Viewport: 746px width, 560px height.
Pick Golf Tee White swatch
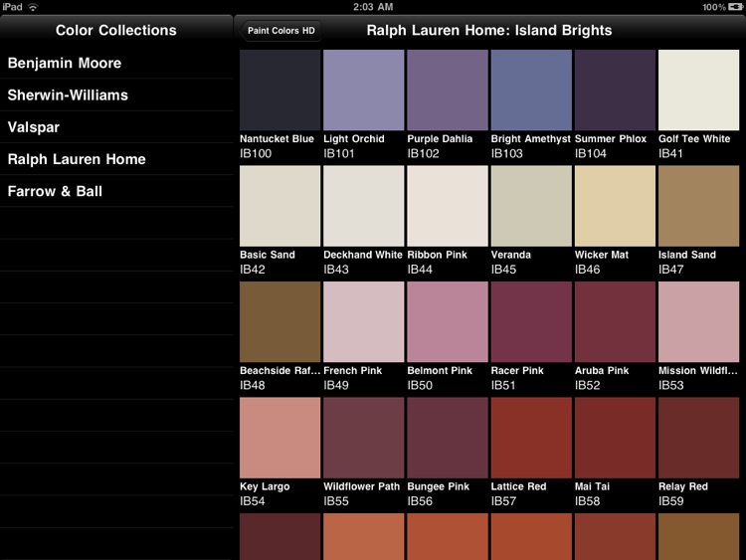tap(699, 90)
